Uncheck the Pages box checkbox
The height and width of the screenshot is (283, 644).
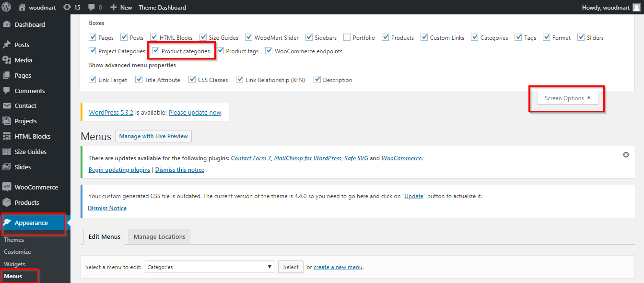[x=93, y=37]
